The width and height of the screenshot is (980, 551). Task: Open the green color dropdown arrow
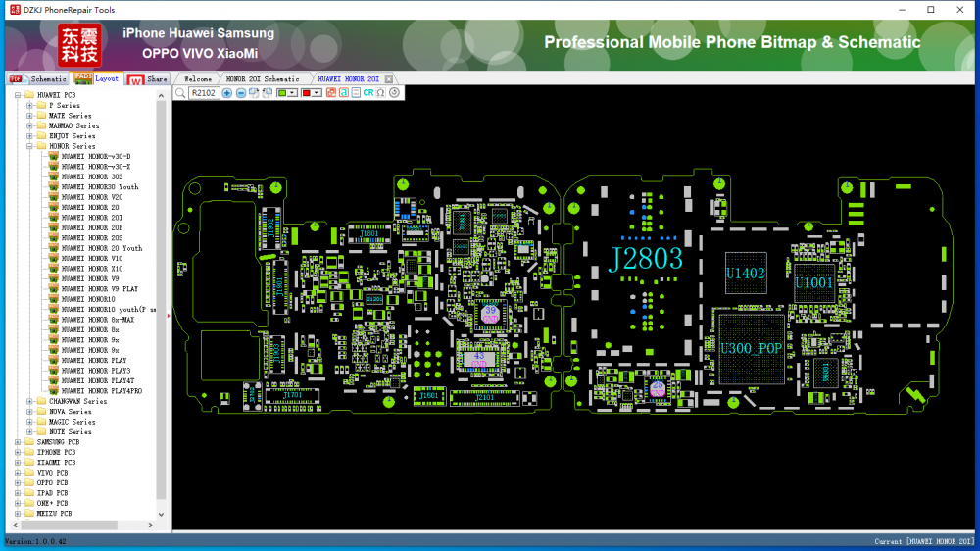click(292, 93)
